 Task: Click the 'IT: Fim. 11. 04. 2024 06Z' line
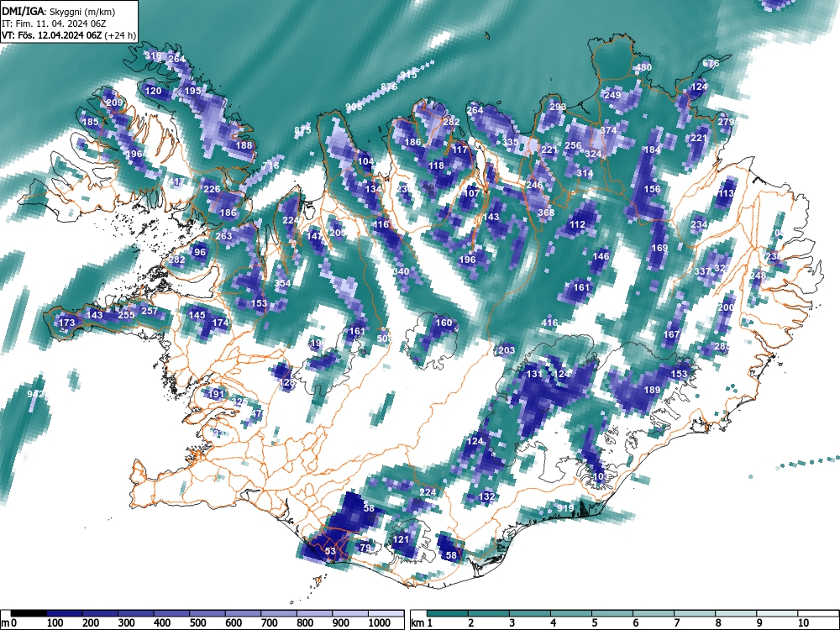click(53, 24)
